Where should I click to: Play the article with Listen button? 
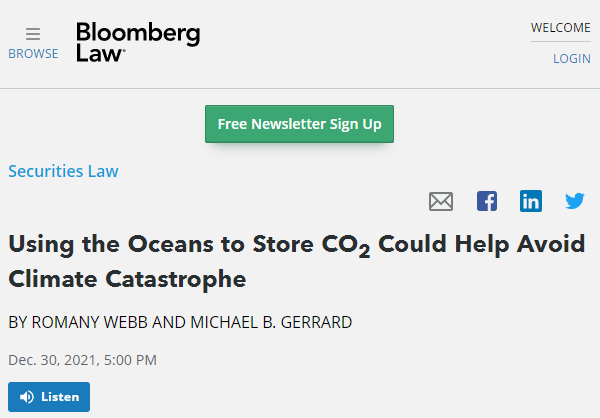pyautogui.click(x=49, y=397)
